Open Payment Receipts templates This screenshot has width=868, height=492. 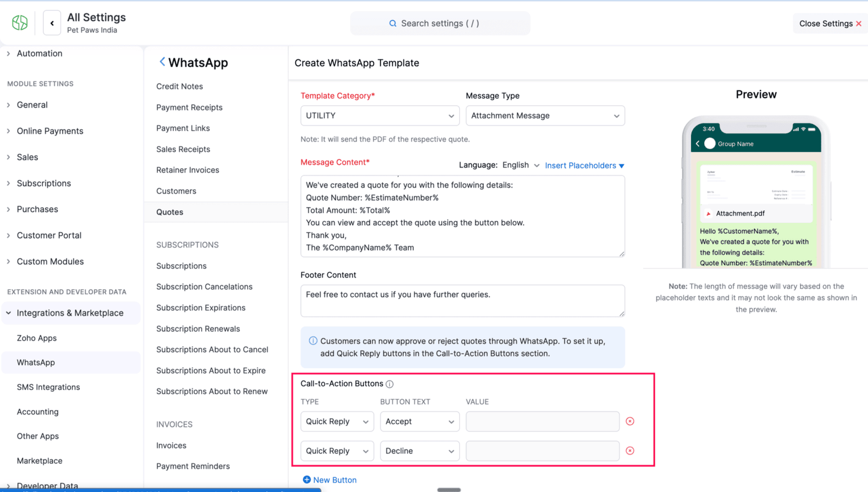[189, 107]
